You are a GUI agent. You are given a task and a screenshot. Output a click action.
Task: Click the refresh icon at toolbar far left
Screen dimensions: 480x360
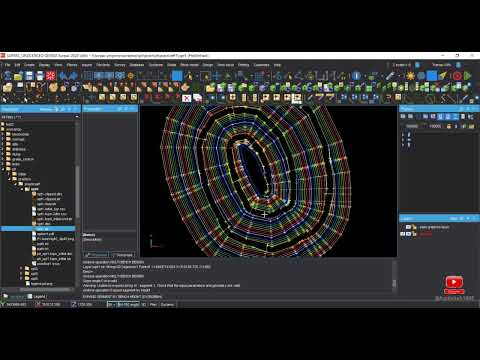coord(7,76)
